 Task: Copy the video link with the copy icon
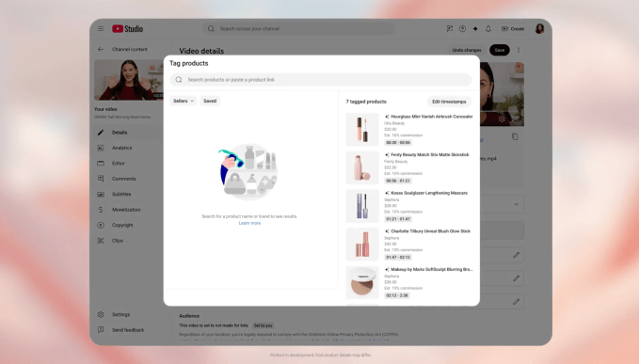point(515,136)
